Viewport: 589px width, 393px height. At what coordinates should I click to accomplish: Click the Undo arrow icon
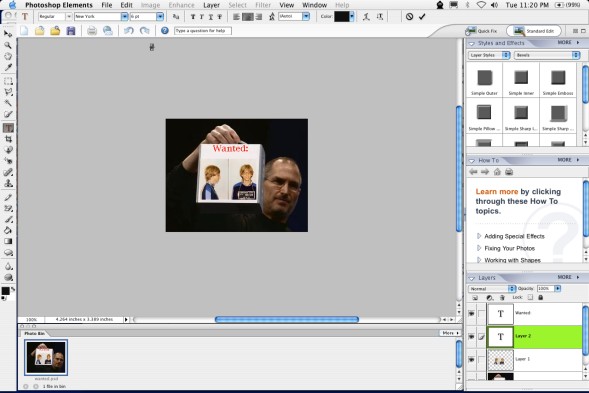(x=129, y=31)
